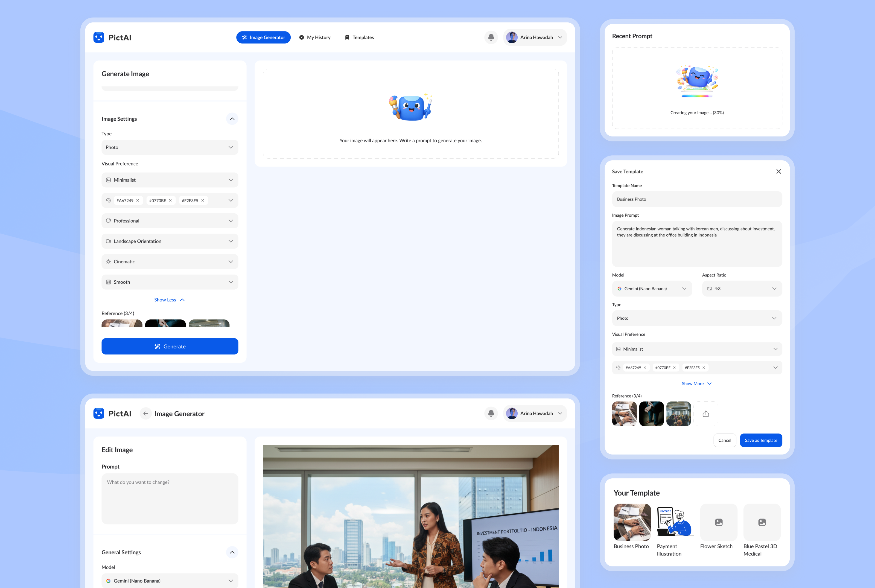Remove the #A67249 color tag in Image Settings
The width and height of the screenshot is (875, 588).
click(x=138, y=201)
